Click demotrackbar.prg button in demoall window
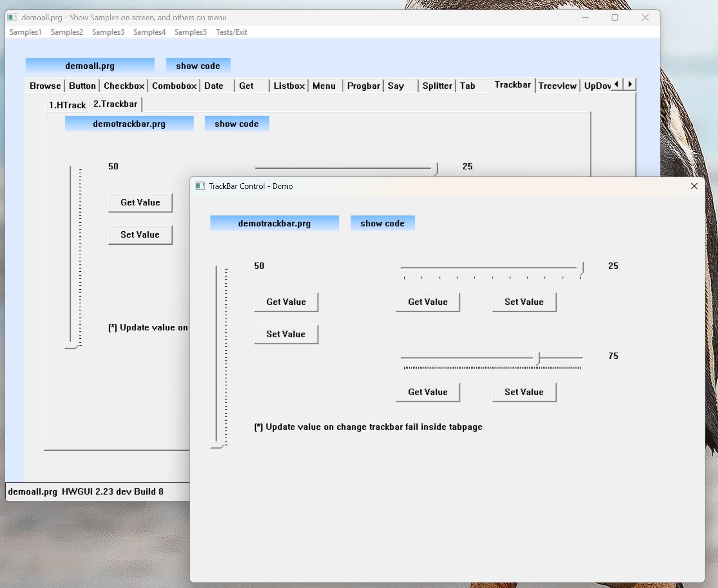 (129, 124)
